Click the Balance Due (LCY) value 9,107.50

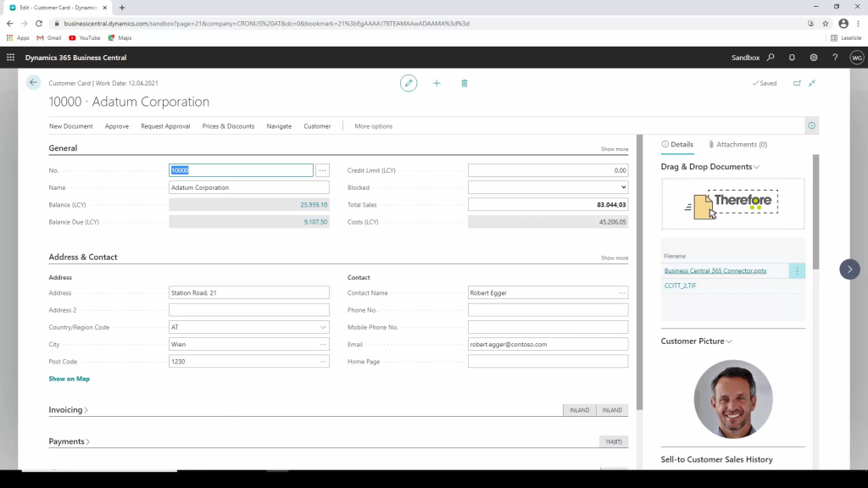(x=315, y=222)
